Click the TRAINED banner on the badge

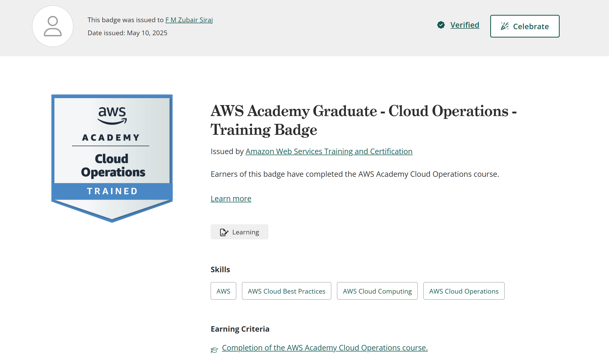pyautogui.click(x=112, y=191)
